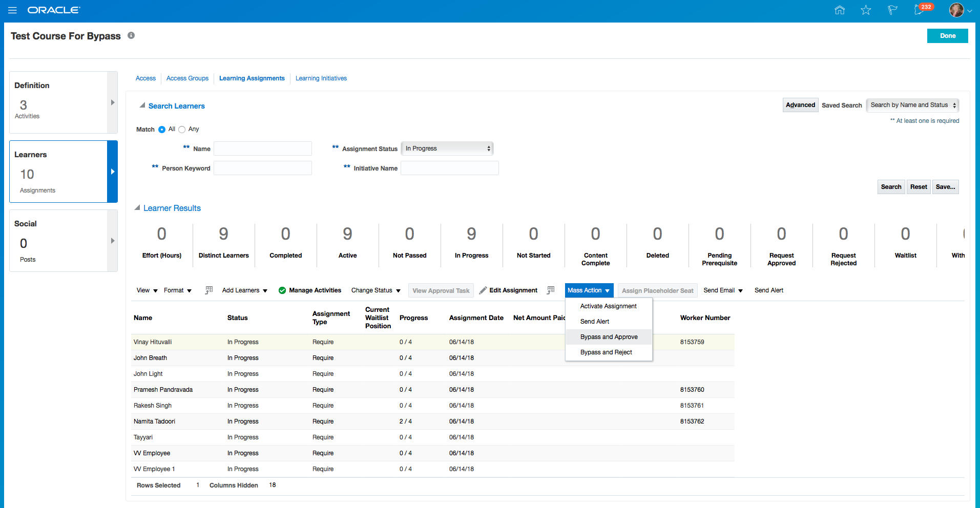This screenshot has width=980, height=508.
Task: Click the info icon beside course title
Action: pos(131,35)
